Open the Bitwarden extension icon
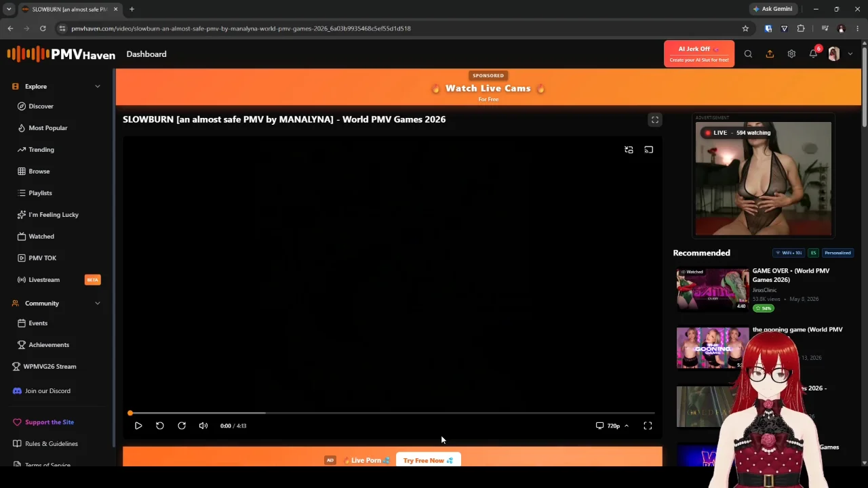Viewport: 868px width, 488px height. 768,28
